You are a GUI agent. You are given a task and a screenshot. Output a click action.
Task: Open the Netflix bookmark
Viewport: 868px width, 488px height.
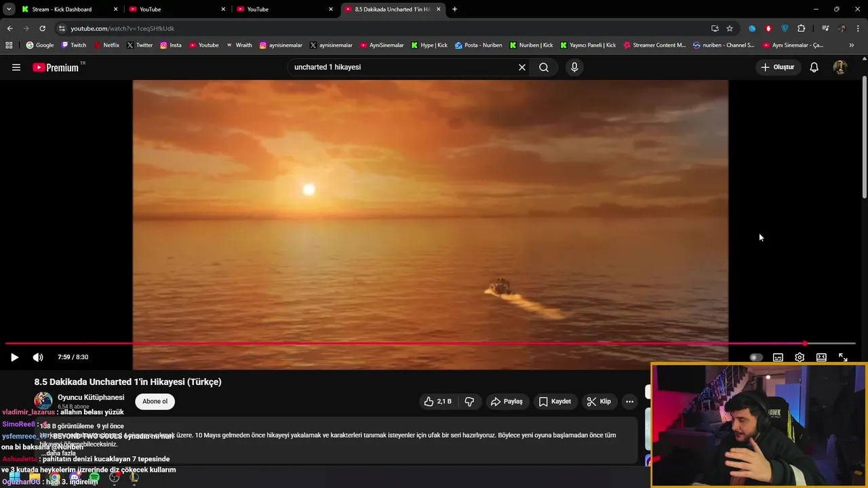click(x=106, y=45)
